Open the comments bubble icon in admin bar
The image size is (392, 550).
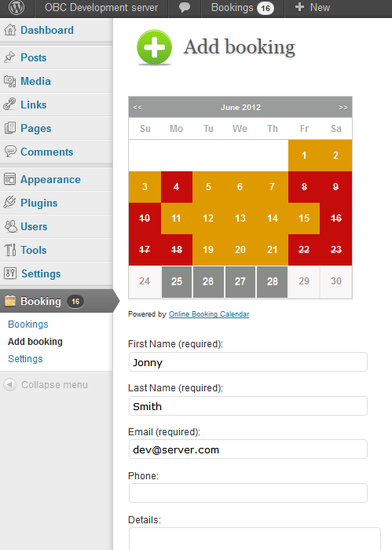(185, 8)
